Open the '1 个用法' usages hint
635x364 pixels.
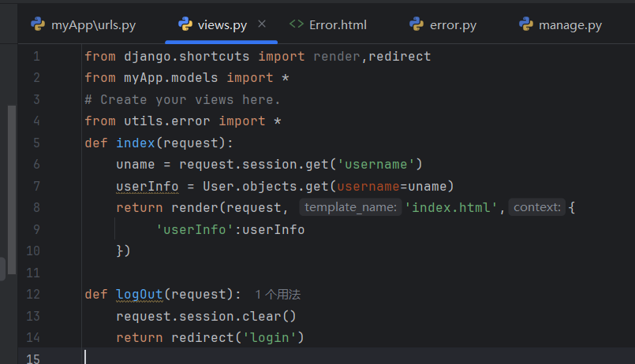tap(278, 295)
